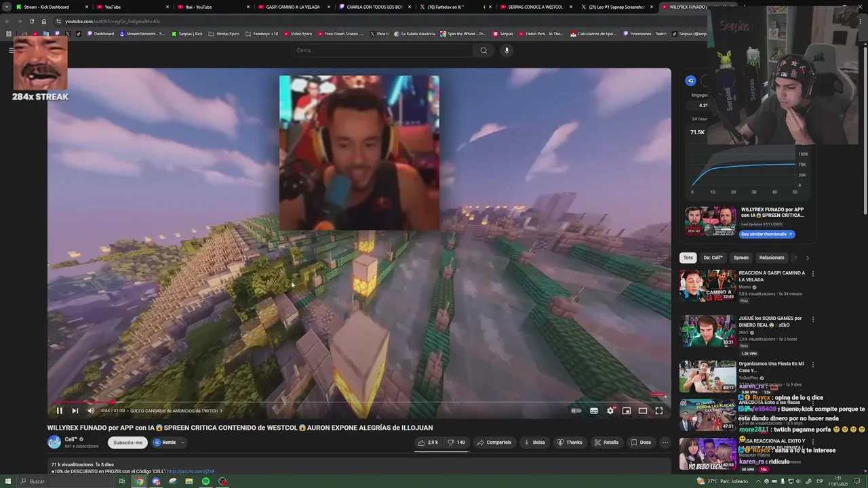This screenshot has width=868, height=488.
Task: Click the browser home button
Action: coord(44,21)
